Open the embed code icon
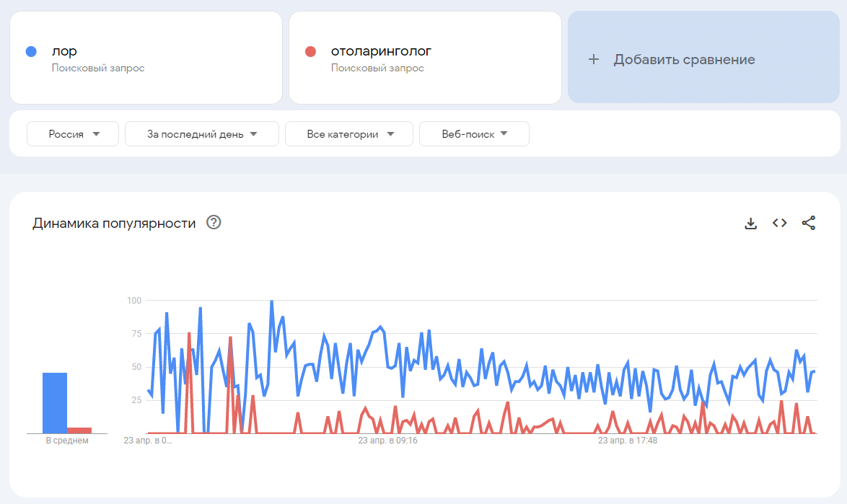Image resolution: width=847 pixels, height=504 pixels. point(779,223)
